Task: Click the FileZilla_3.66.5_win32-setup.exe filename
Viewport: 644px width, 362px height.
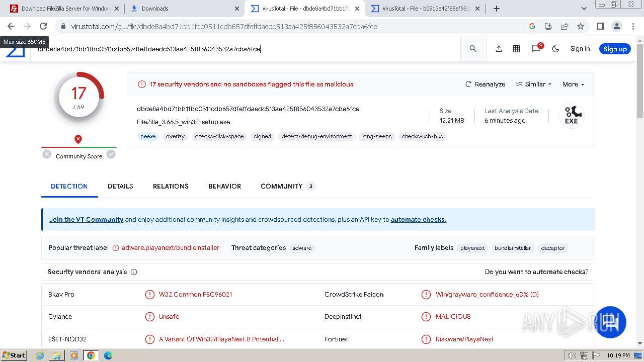Action: coord(184,122)
